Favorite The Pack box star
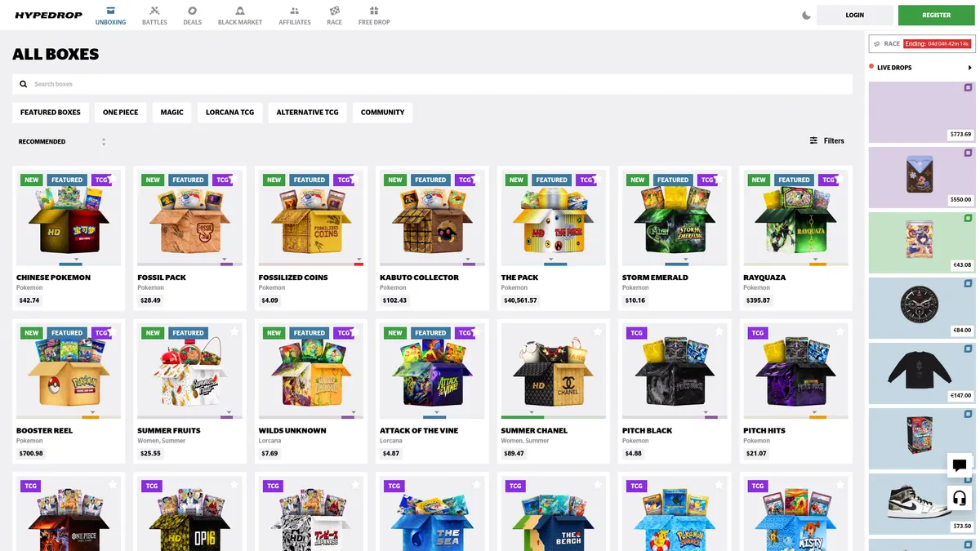The width and height of the screenshot is (980, 551). click(598, 179)
